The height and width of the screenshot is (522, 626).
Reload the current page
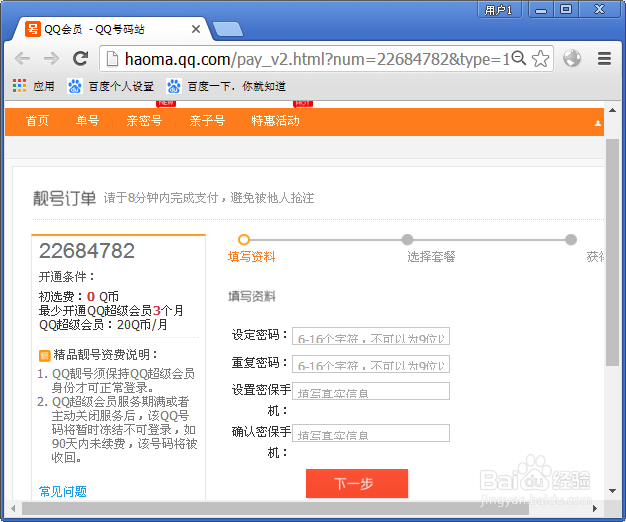[x=80, y=59]
